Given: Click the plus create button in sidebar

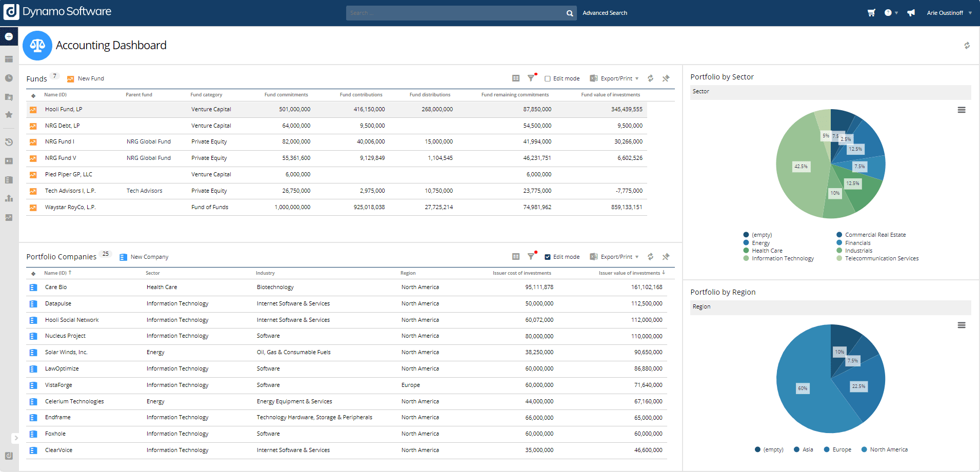Looking at the screenshot, I should 9,37.
